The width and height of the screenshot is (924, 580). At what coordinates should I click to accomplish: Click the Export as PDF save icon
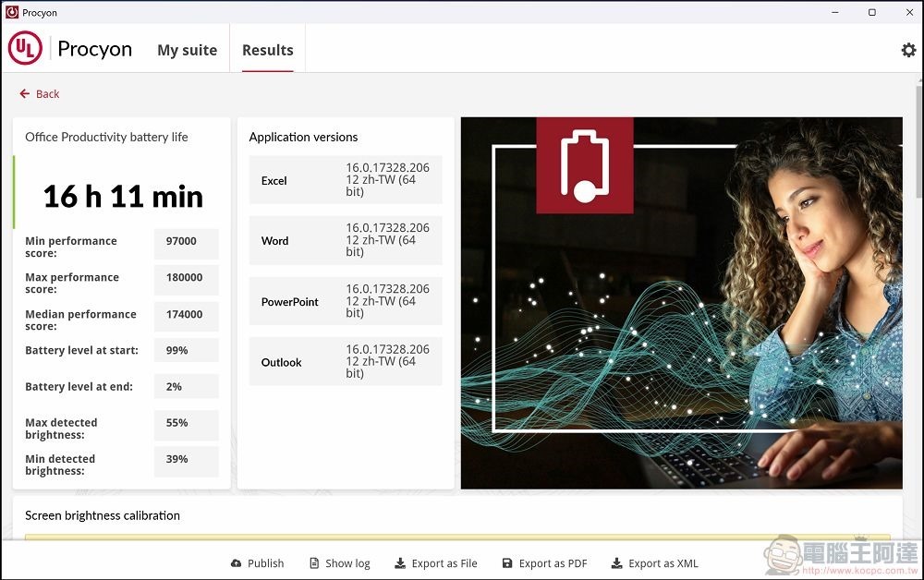pyautogui.click(x=506, y=563)
